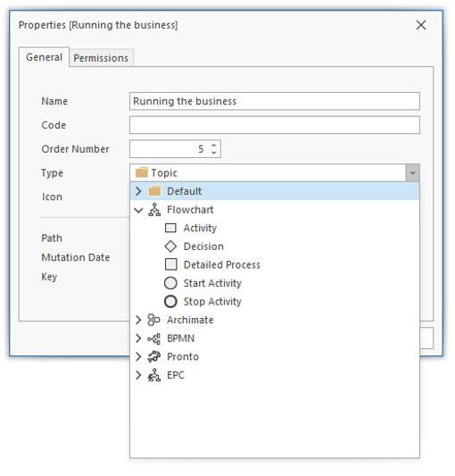Expand the BPMN node chevron
Image resolution: width=455 pixels, height=476 pixels.
[x=138, y=338]
